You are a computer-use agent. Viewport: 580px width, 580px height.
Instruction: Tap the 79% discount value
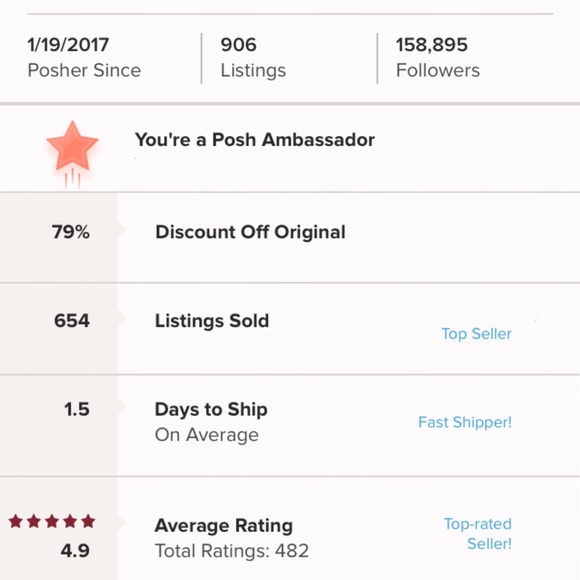71,232
